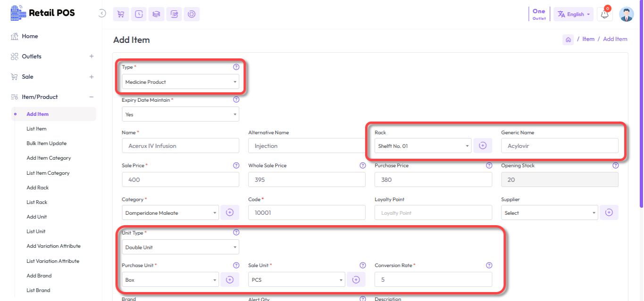644x301 pixels.
Task: Click the user avatar icon
Action: point(626,15)
